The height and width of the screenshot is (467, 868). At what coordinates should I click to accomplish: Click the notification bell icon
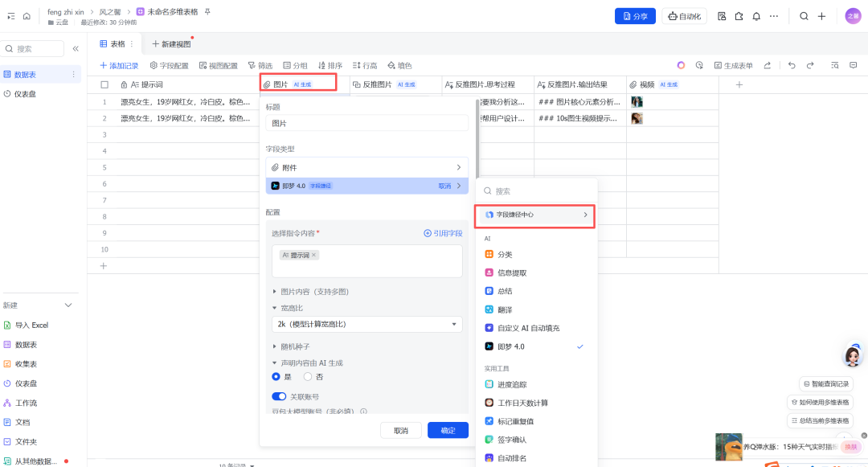[x=756, y=16]
